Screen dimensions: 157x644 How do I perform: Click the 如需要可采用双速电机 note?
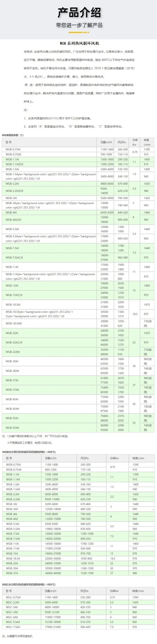click(17, 636)
